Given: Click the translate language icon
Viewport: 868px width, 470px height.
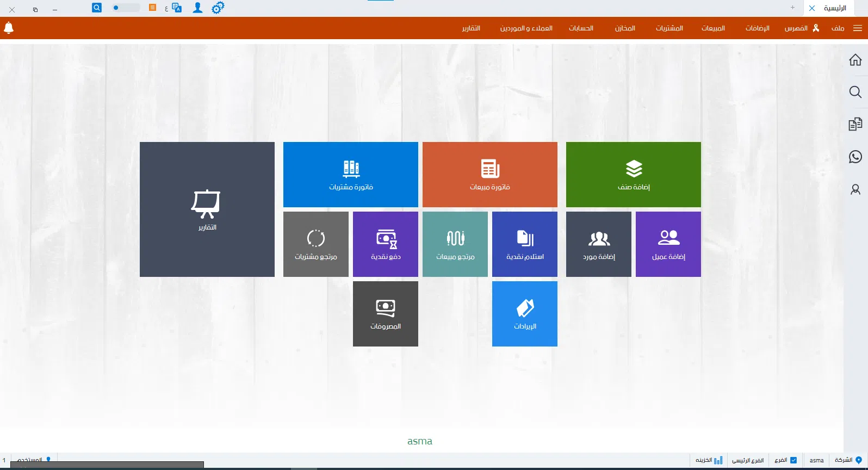Looking at the screenshot, I should pos(176,8).
